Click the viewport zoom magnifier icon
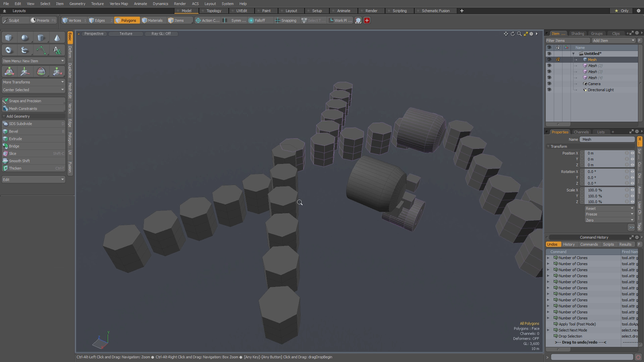This screenshot has width=644, height=362. (519, 34)
